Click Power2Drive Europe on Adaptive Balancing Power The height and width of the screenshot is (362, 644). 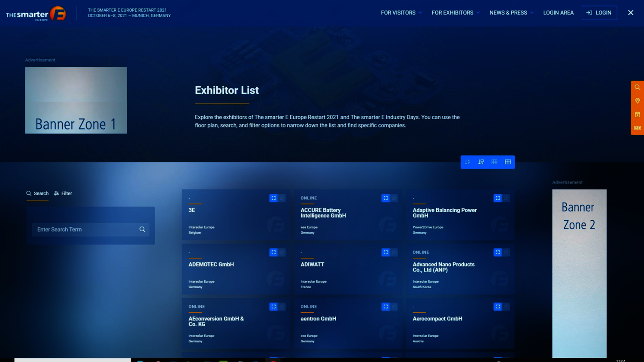(428, 227)
